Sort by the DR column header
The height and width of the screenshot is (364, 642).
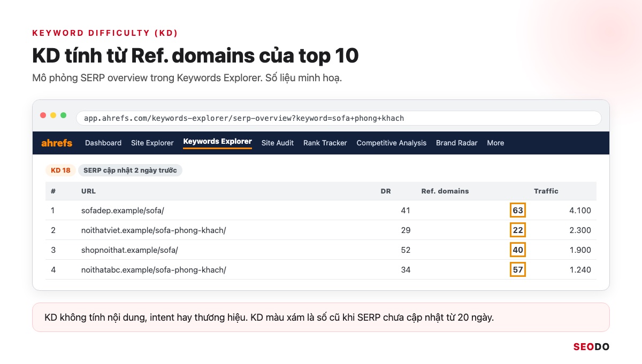coord(386,191)
